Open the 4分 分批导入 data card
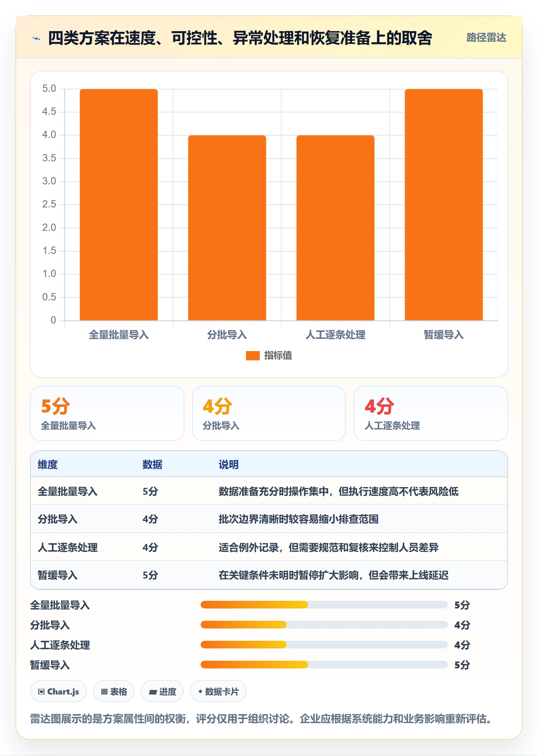 click(x=269, y=413)
